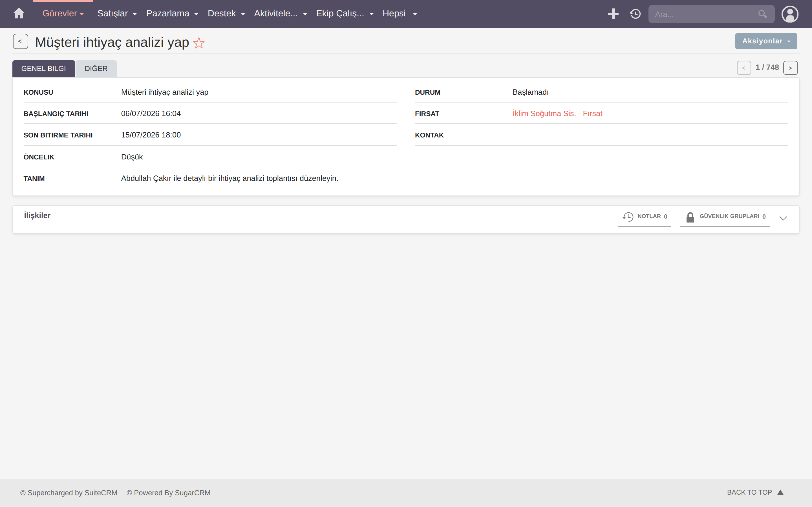Viewport: 812px width, 507px height.
Task: Show recently viewed history icon
Action: pos(635,14)
